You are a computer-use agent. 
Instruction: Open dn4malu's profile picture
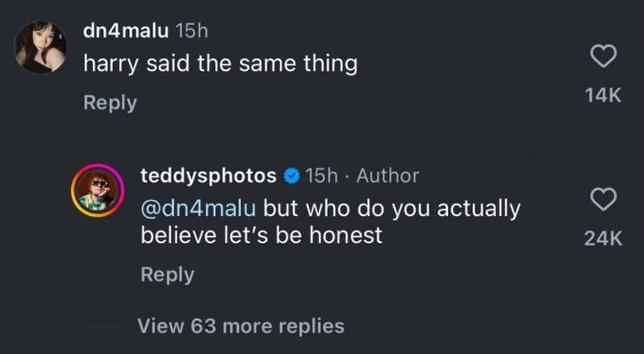(40, 47)
